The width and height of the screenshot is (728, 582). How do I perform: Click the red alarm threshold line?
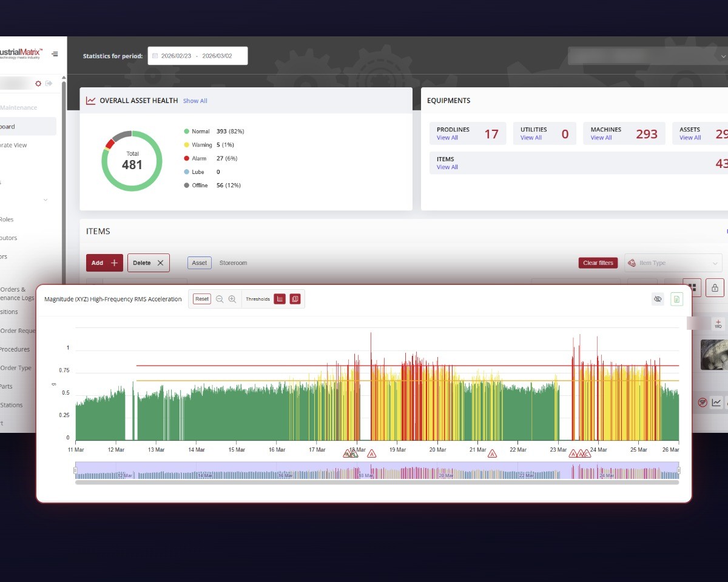[x=408, y=366]
